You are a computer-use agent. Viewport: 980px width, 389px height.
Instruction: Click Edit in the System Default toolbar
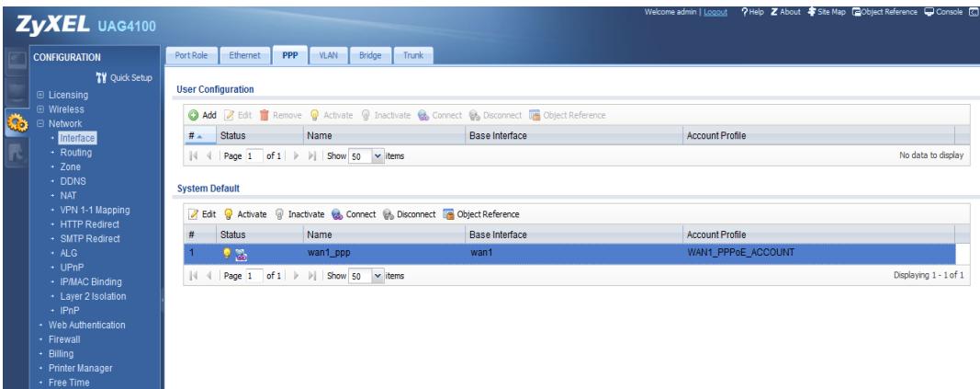click(x=202, y=214)
